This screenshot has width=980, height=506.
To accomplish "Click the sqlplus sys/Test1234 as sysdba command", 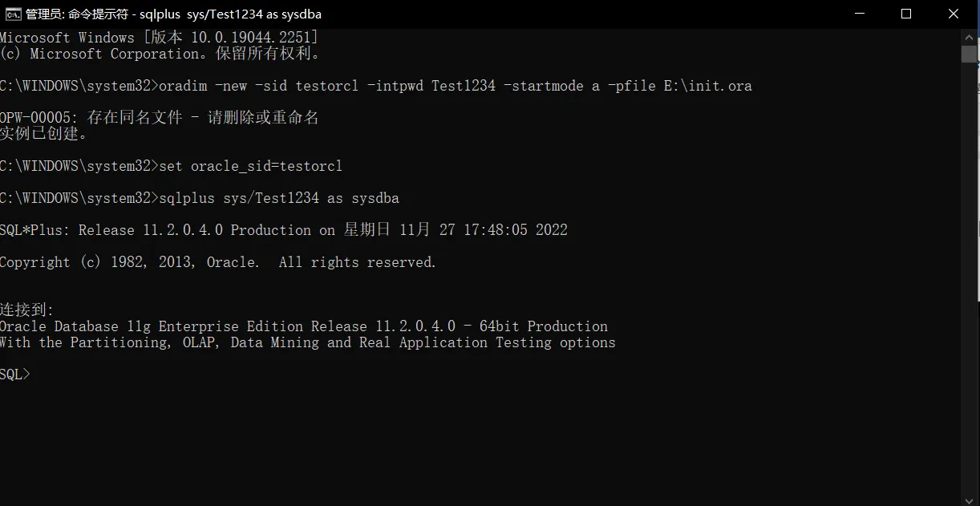I will (x=279, y=198).
